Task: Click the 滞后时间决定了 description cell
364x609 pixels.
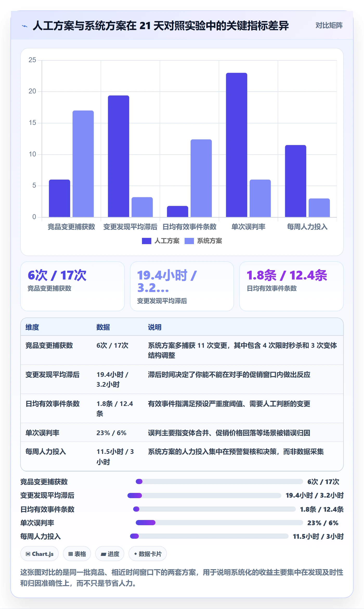Action: coord(229,375)
